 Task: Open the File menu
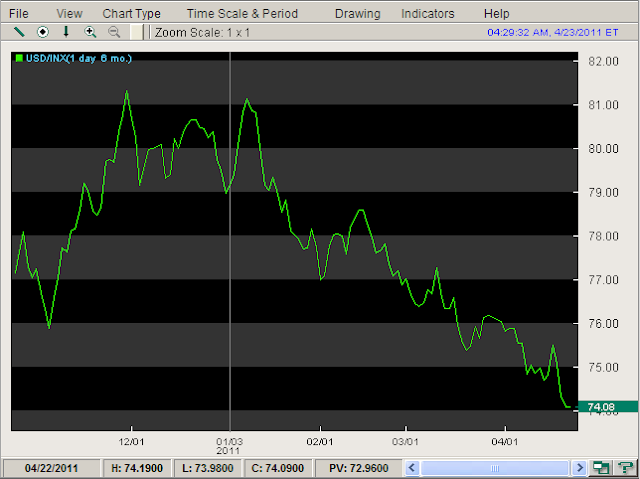[x=19, y=13]
